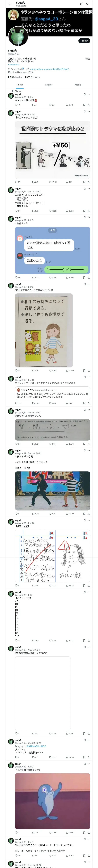Screen dimensions: 98x868
Task: Share the Jul 12 textbook picture post
Action: click(89, 371)
